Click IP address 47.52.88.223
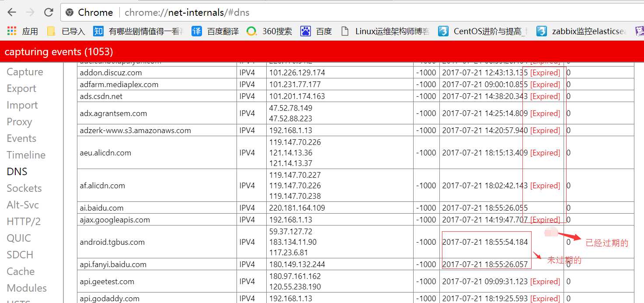 point(291,119)
